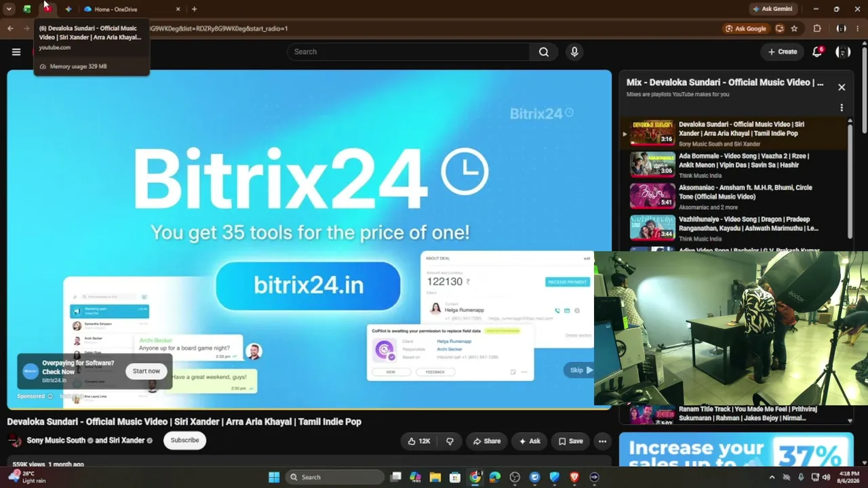The width and height of the screenshot is (868, 488).
Task: Switch to the Home - OneDrive tab
Action: tap(132, 9)
